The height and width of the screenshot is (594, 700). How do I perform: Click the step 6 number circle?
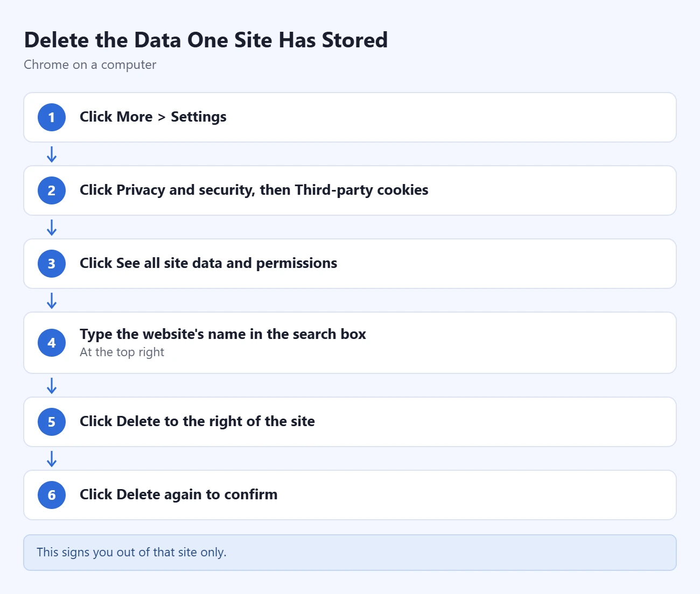click(52, 495)
